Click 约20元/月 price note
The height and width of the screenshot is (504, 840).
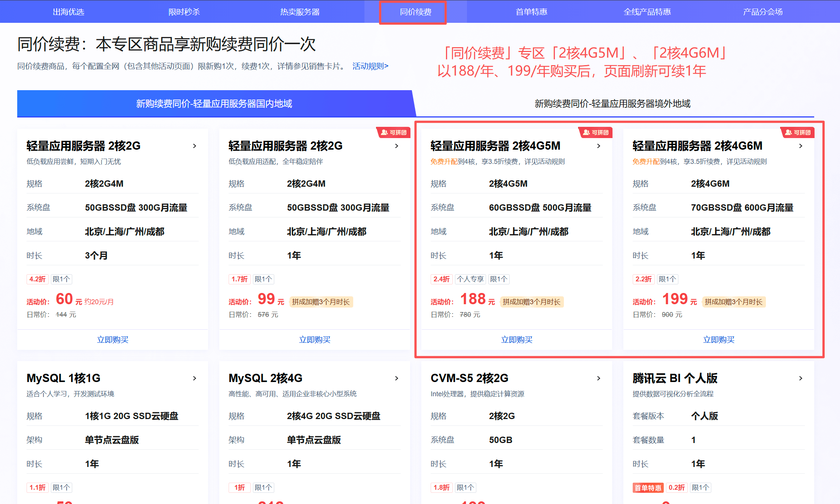pyautogui.click(x=99, y=302)
